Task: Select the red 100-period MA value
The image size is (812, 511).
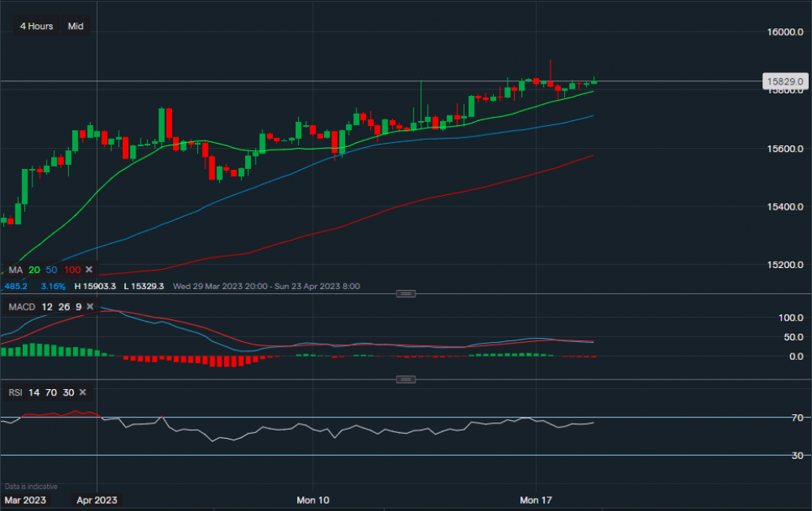Action: click(x=72, y=270)
